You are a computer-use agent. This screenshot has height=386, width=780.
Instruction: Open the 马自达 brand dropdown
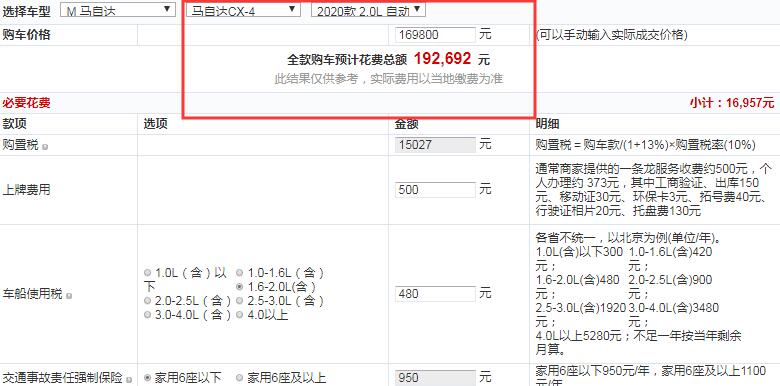pos(117,9)
